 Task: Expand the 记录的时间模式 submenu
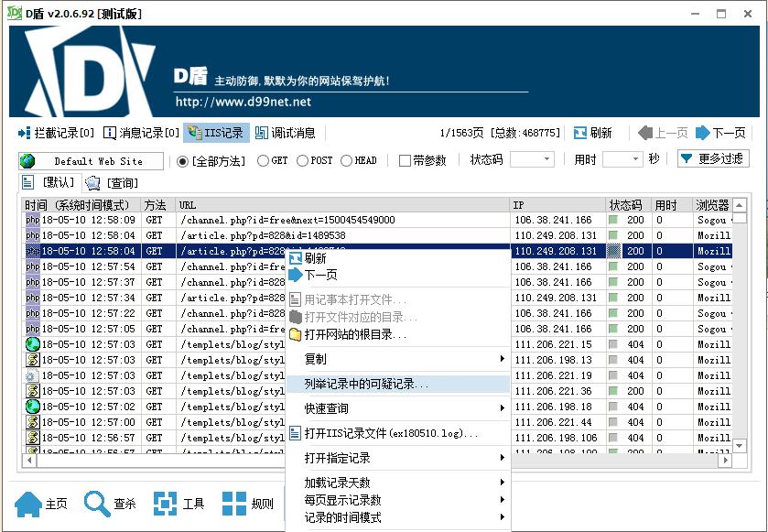397,517
